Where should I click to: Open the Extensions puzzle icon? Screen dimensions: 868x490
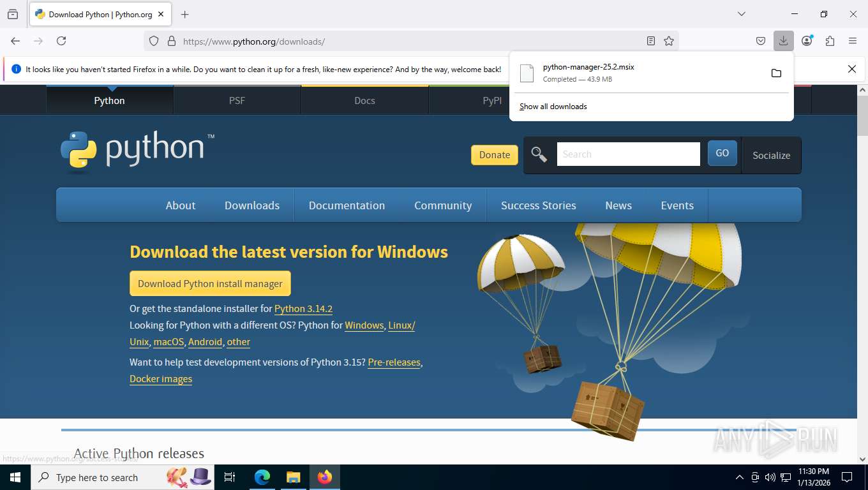click(830, 41)
